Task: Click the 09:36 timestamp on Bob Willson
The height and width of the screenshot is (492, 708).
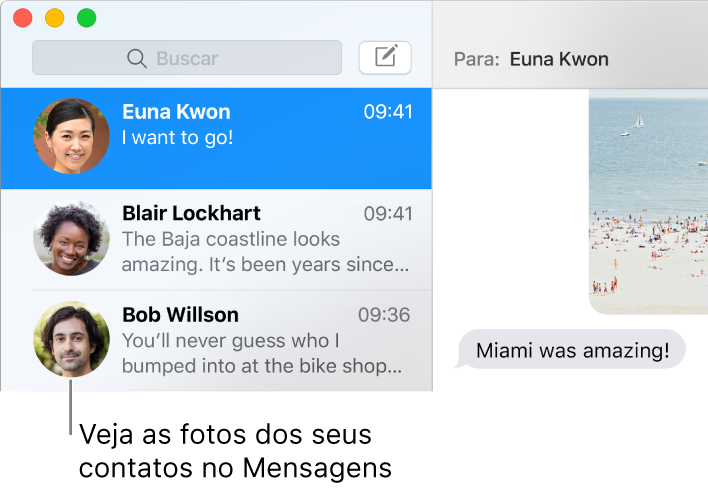Action: pyautogui.click(x=384, y=315)
